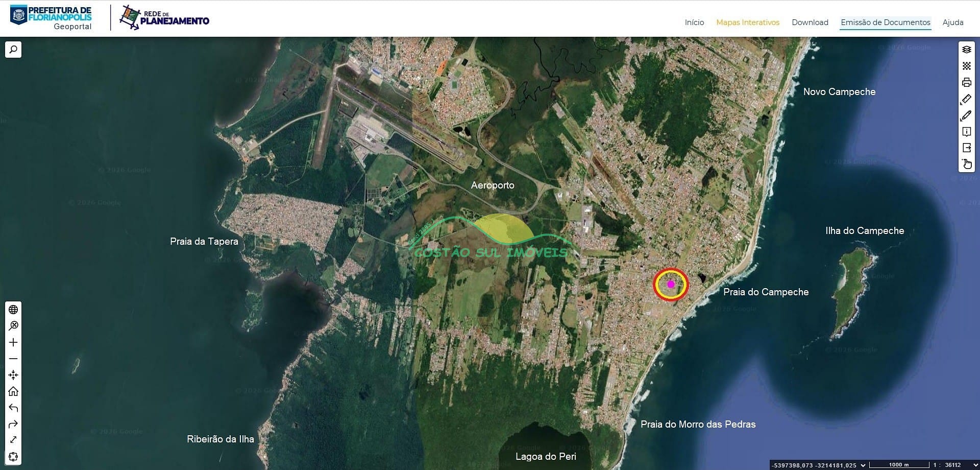The height and width of the screenshot is (470, 980).
Task: Click the globe full-extent icon
Action: pos(13,310)
